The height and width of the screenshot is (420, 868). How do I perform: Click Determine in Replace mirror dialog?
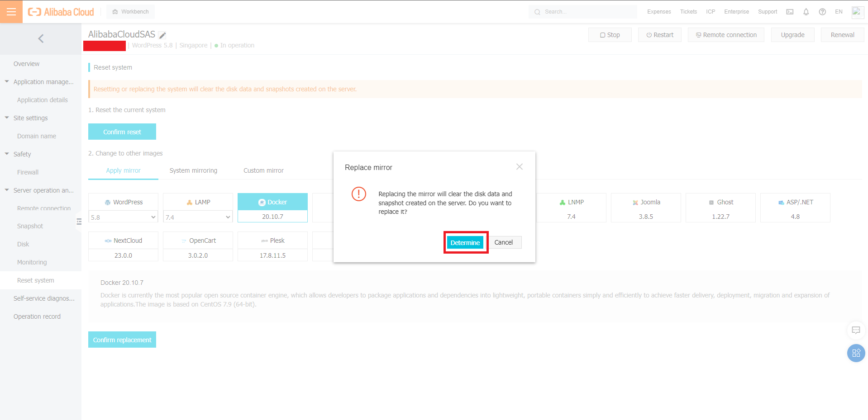pyautogui.click(x=465, y=243)
